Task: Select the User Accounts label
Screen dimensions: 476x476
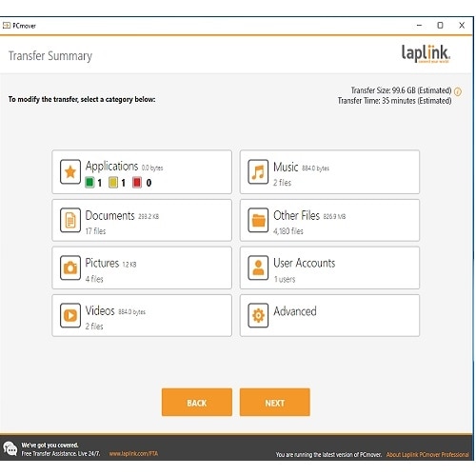Action: click(x=305, y=263)
